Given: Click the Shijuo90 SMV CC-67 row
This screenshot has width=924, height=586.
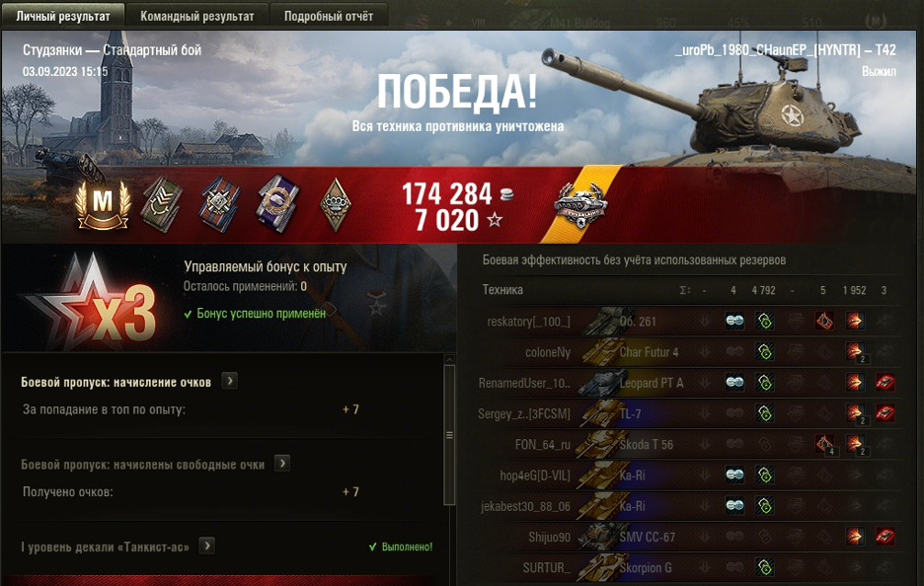Looking at the screenshot, I should pyautogui.click(x=688, y=537).
